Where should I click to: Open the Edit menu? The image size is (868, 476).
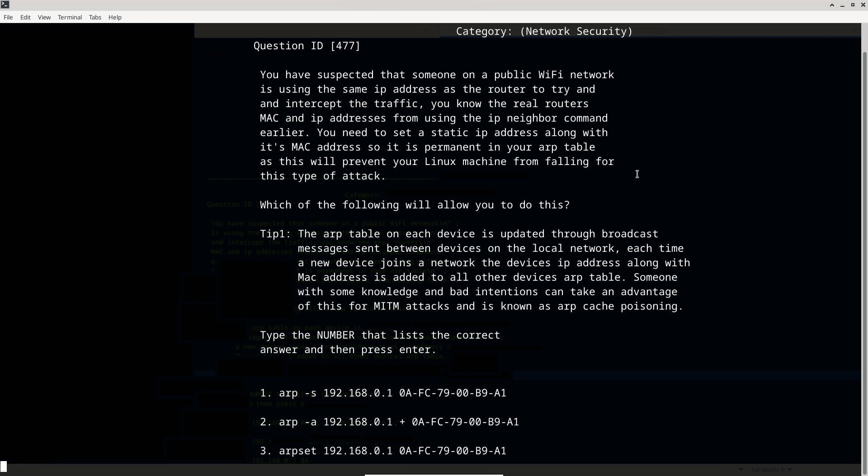click(x=25, y=17)
